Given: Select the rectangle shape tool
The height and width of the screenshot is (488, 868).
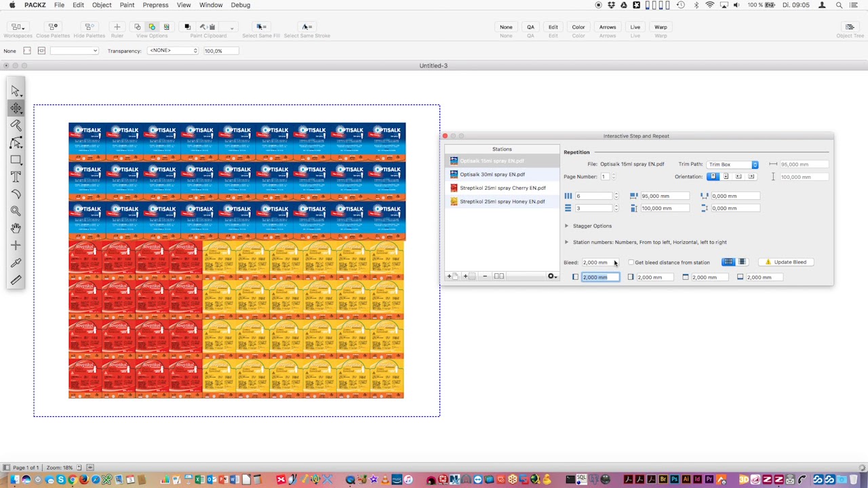Looking at the screenshot, I should point(16,160).
